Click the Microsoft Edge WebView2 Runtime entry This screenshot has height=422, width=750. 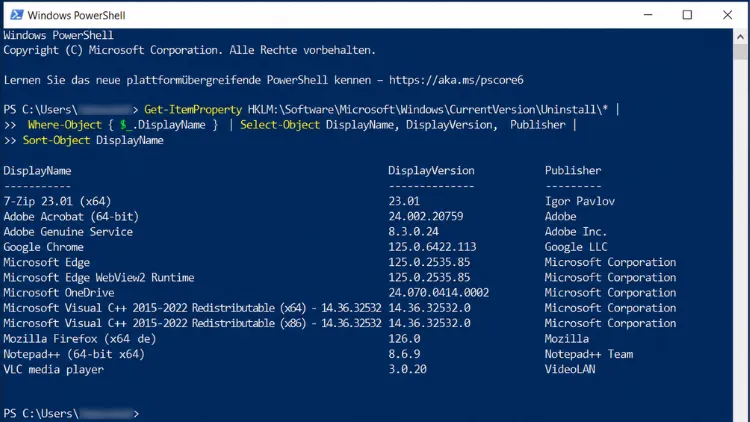(99, 278)
